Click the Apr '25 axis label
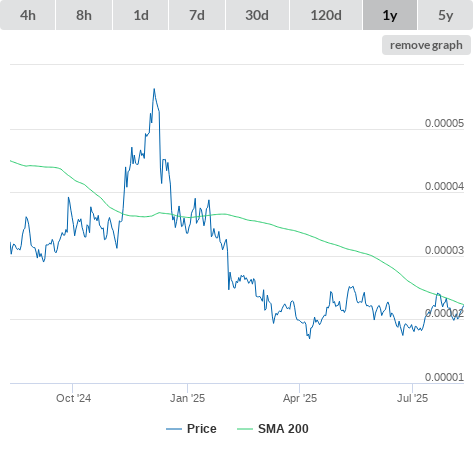 (x=300, y=398)
